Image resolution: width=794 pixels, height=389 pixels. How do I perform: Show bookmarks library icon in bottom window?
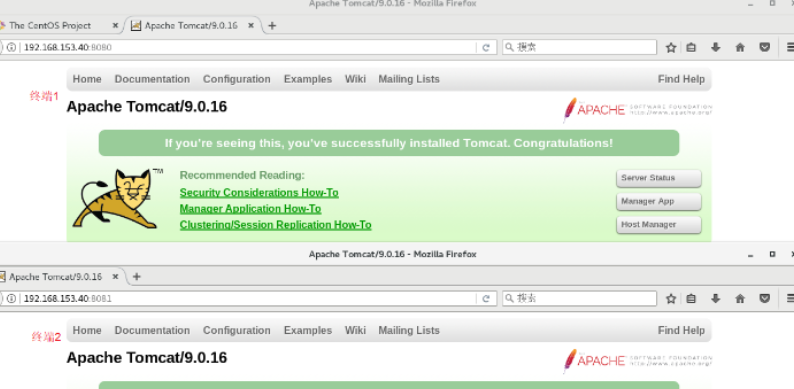691,299
